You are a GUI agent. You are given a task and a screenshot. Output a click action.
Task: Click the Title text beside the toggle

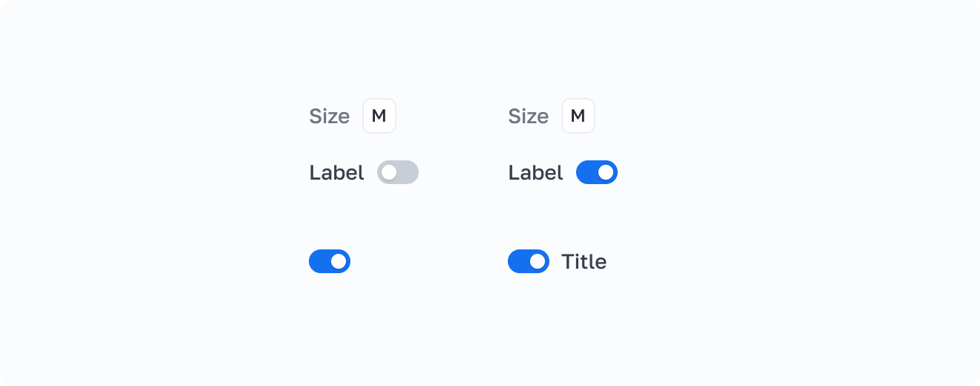[x=584, y=261]
